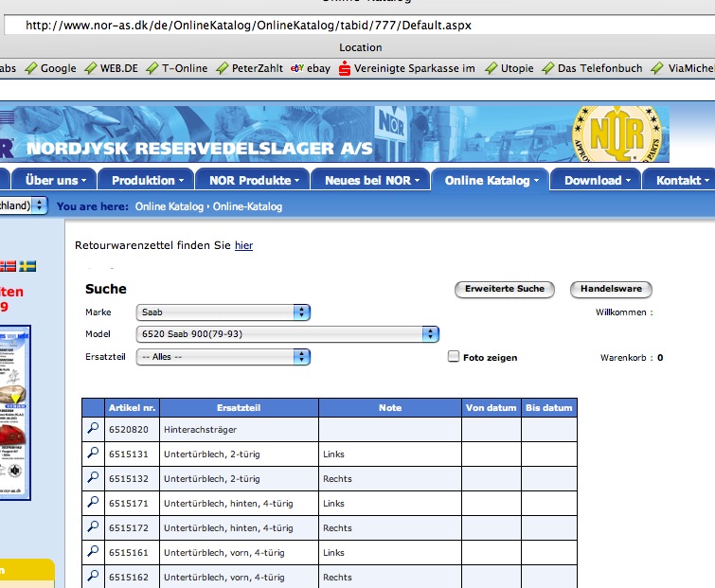
Task: Click the catalog flyer thumbnail in sidebar
Action: [x=15, y=413]
